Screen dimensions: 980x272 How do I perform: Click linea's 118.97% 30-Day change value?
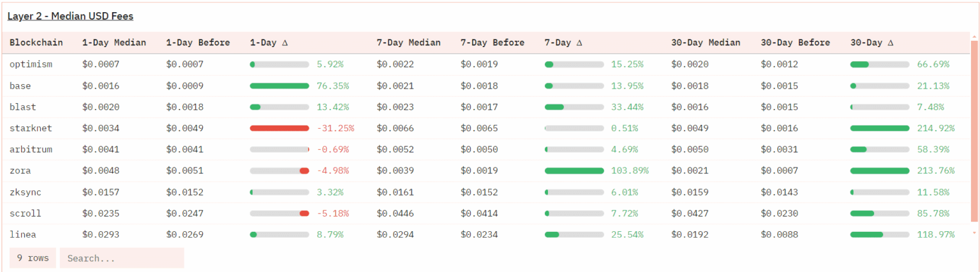coord(935,234)
